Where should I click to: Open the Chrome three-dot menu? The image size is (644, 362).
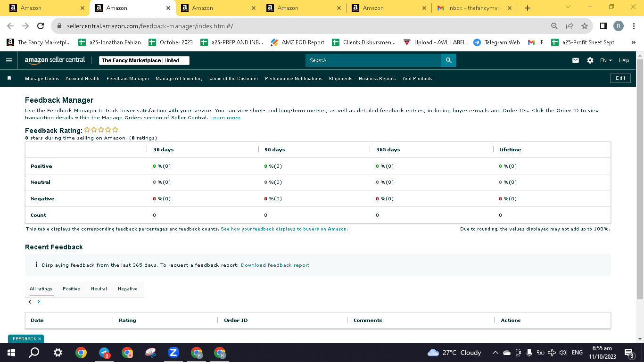[634, 26]
